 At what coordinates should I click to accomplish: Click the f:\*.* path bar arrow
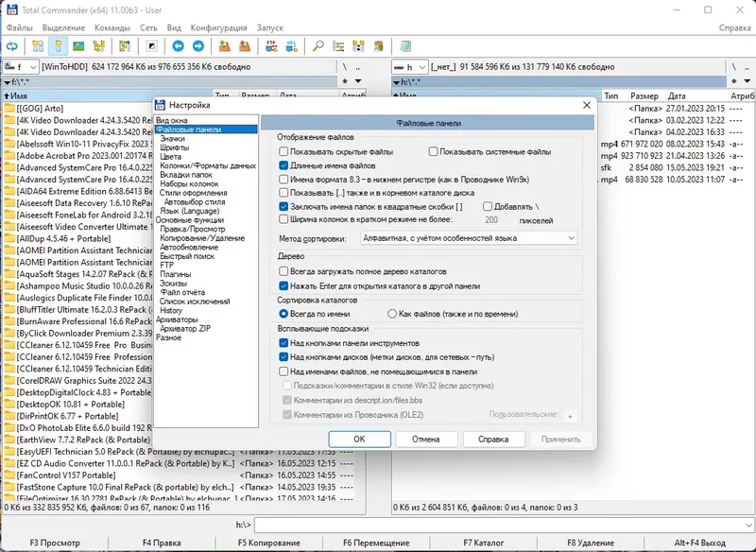(8, 82)
